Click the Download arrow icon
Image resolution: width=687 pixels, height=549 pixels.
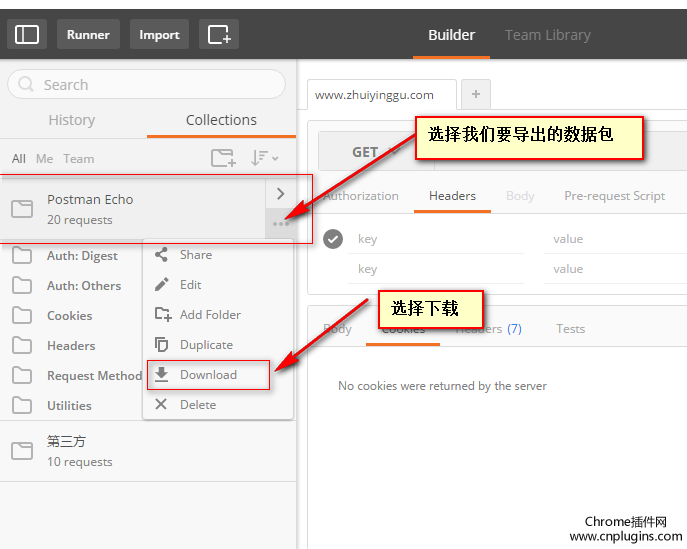(x=161, y=375)
